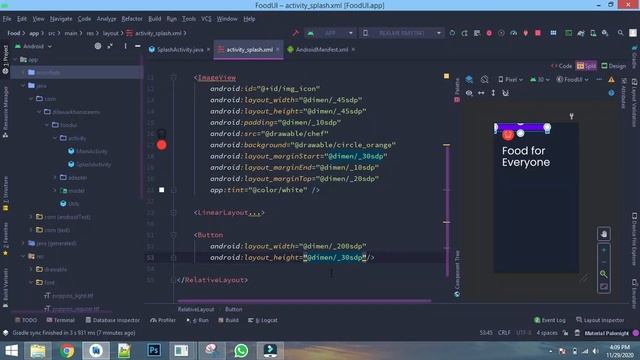Click the scroll-from-source target icon in the Project panel
This screenshot has height=360, width=640.
pyautogui.click(x=98, y=46)
